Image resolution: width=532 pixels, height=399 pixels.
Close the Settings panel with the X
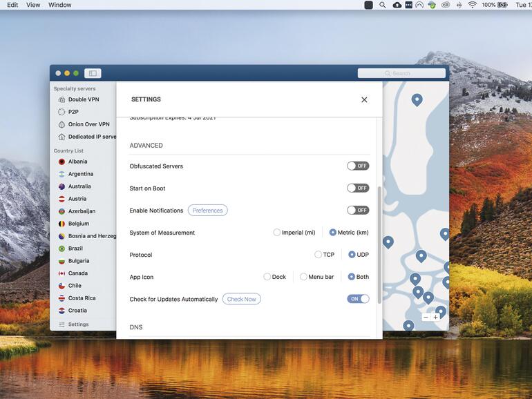click(364, 99)
